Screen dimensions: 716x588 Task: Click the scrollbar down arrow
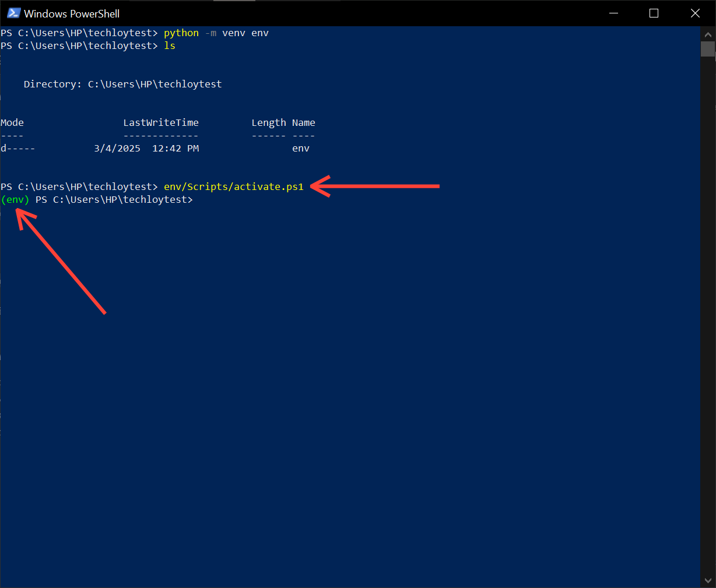click(x=708, y=581)
